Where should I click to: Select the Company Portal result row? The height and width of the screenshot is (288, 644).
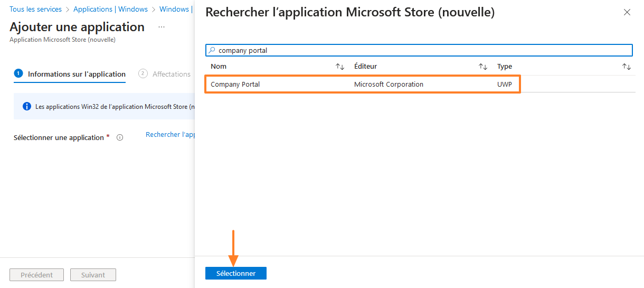[x=280, y=85]
